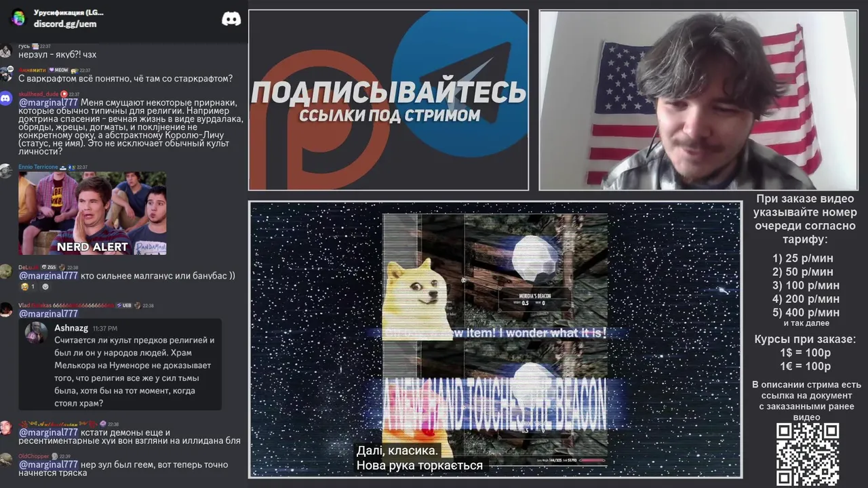Click the add reaction smiley icon
Screen dimensions: 868x488
coord(45,287)
